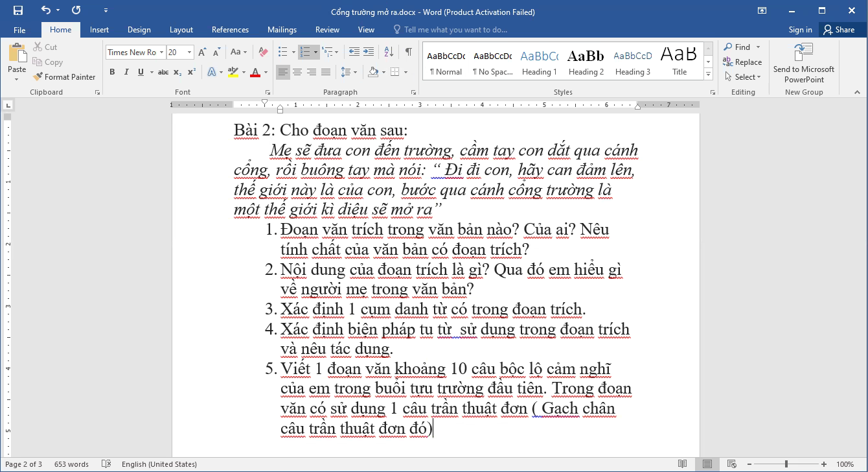Apply the Title style
This screenshot has height=472, width=868.
680,62
